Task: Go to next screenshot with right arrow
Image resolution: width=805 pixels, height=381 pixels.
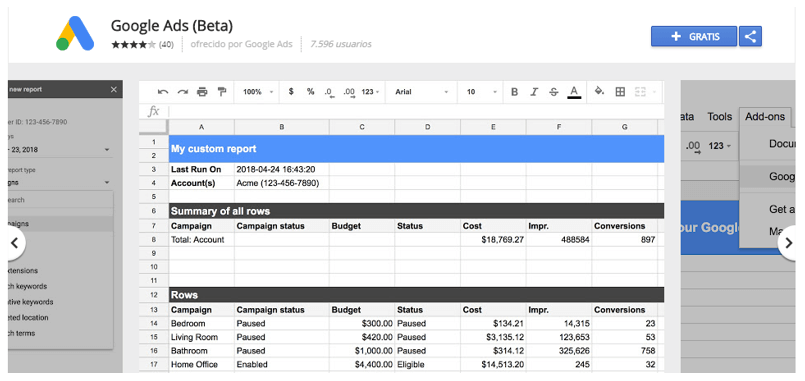Action: (x=789, y=243)
